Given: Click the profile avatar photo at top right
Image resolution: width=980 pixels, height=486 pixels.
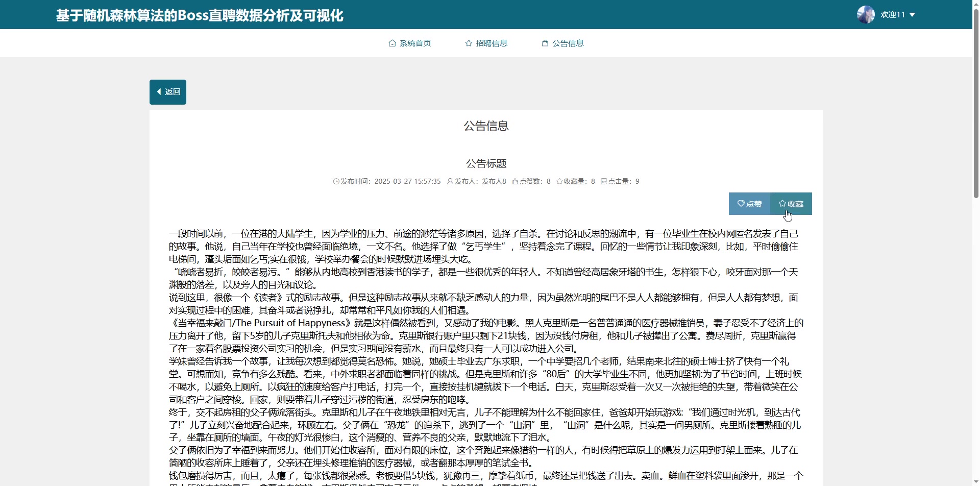Looking at the screenshot, I should (x=866, y=14).
